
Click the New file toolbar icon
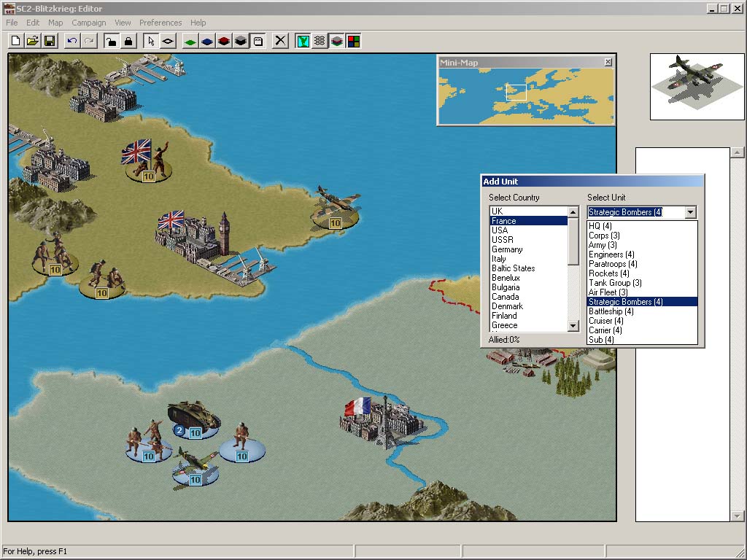tap(16, 41)
